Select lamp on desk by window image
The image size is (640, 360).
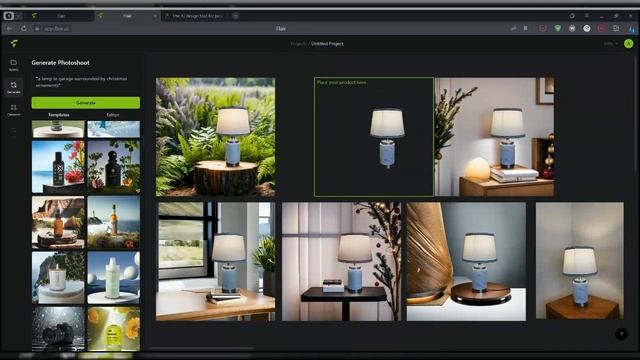(x=216, y=261)
